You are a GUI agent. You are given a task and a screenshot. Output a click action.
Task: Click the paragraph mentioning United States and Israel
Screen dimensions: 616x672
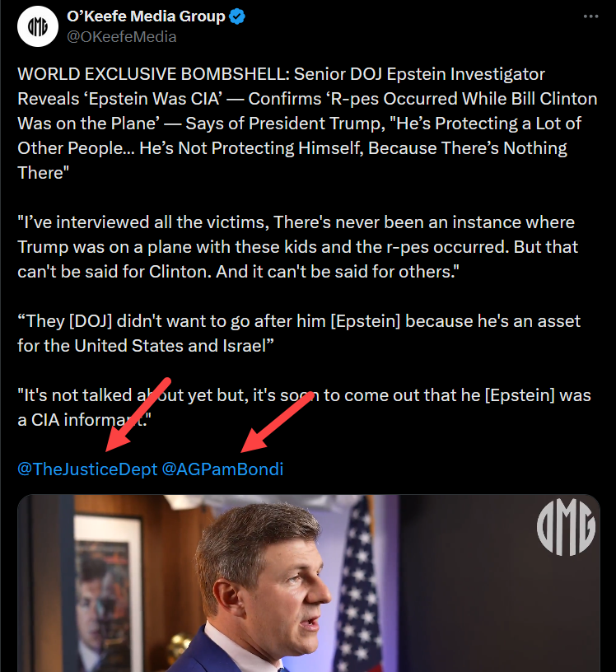(299, 334)
